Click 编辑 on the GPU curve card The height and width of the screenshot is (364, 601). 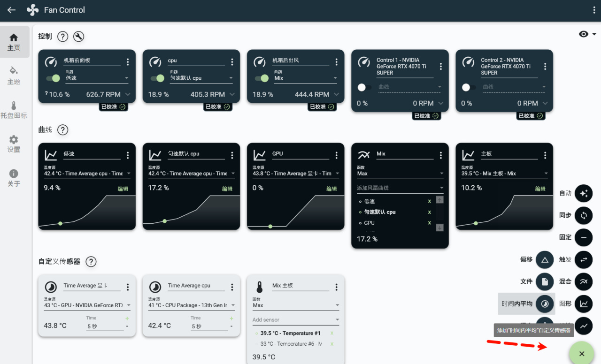[331, 189]
